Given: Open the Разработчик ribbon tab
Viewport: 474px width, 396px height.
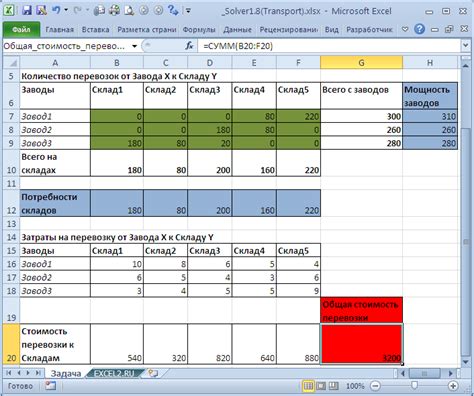Looking at the screenshot, I should click(x=369, y=30).
